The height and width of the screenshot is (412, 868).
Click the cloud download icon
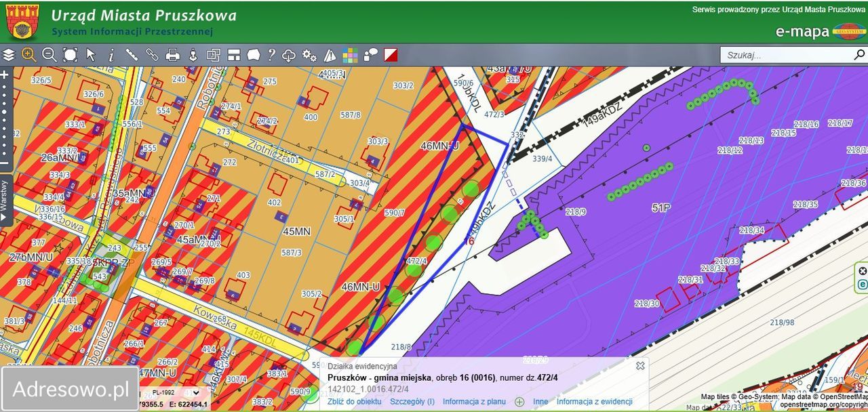coord(289,55)
